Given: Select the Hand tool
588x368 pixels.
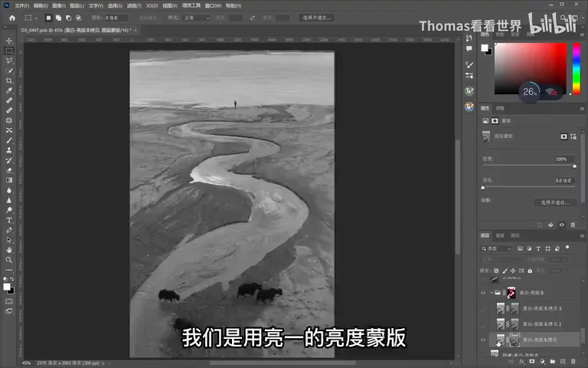Looking at the screenshot, I should pyautogui.click(x=9, y=250).
